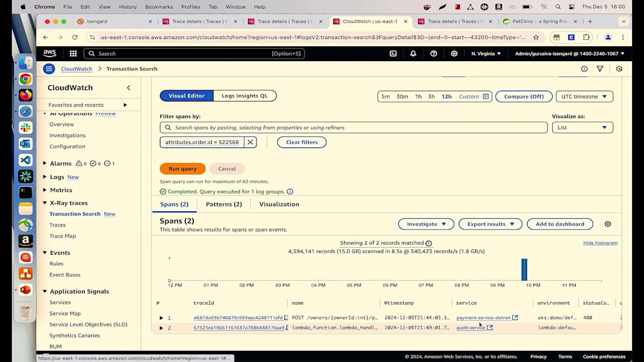Open the audit-service link
The height and width of the screenshot is (362, 644).
click(471, 328)
